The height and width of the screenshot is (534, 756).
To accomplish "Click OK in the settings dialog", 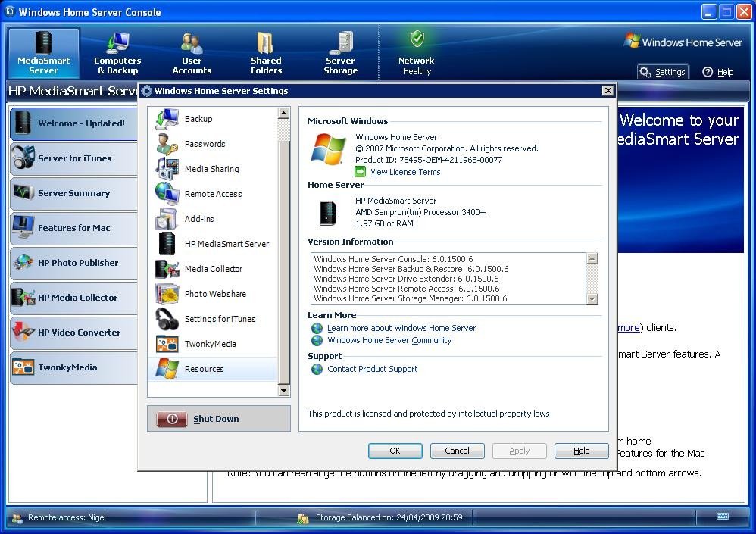I will (x=395, y=451).
